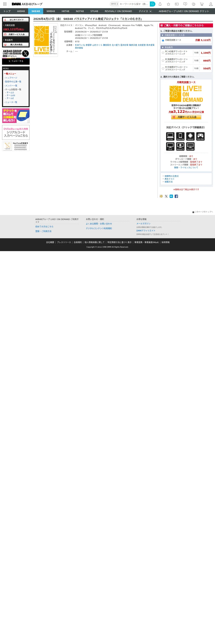Switch to HKT48 nav tab

click(65, 11)
